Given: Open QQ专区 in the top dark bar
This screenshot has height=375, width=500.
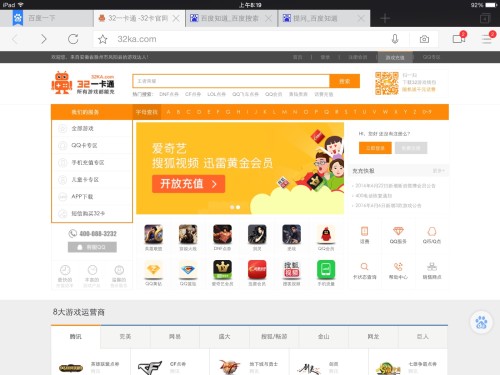Looking at the screenshot, I should (x=431, y=57).
